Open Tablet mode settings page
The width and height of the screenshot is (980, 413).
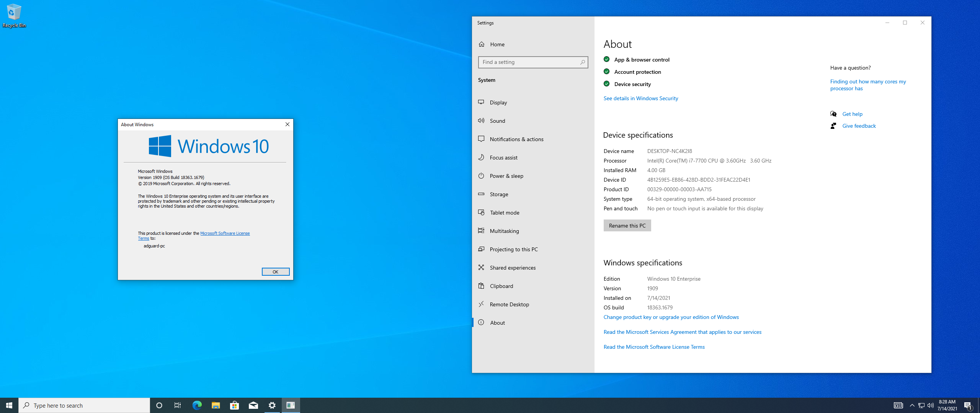pos(504,213)
